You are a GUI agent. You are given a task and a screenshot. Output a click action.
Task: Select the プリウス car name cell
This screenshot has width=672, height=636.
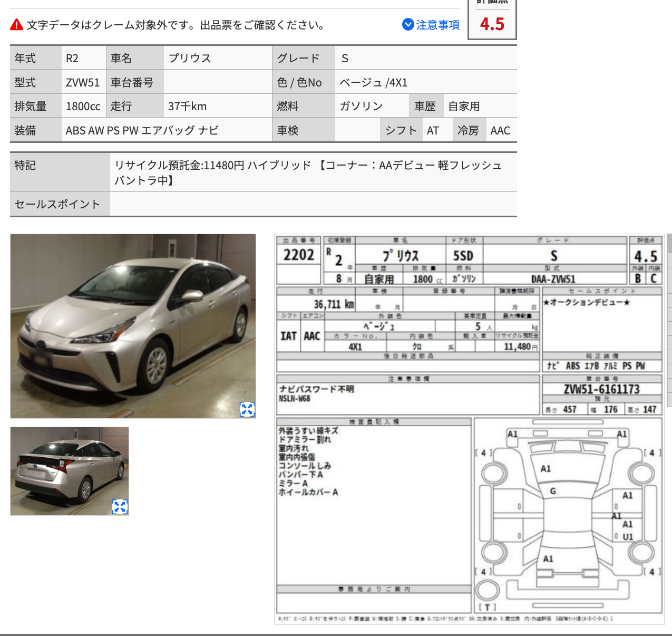218,58
